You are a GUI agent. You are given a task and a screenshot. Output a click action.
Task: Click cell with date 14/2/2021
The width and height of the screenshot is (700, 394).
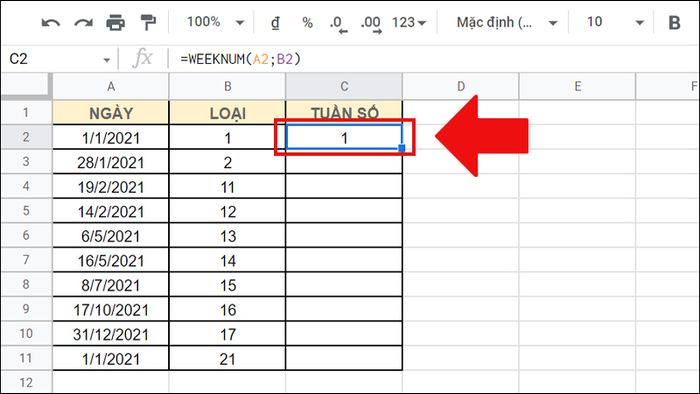tap(111, 211)
